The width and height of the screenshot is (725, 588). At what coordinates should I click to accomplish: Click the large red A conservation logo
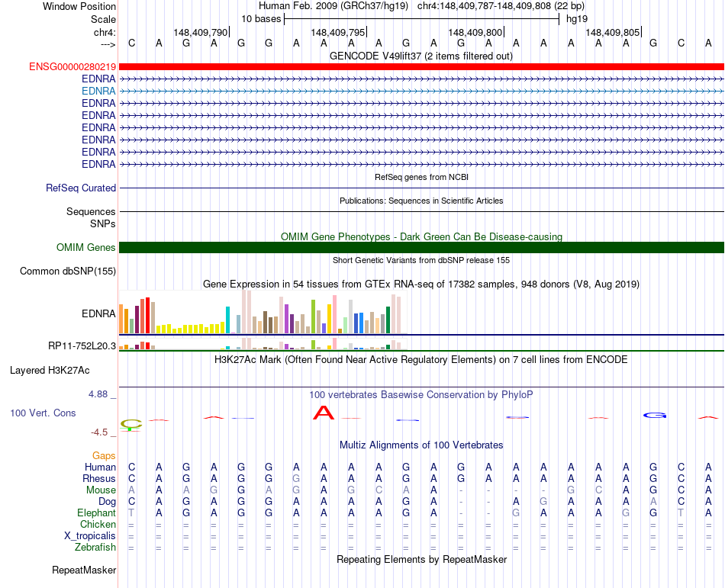point(324,413)
